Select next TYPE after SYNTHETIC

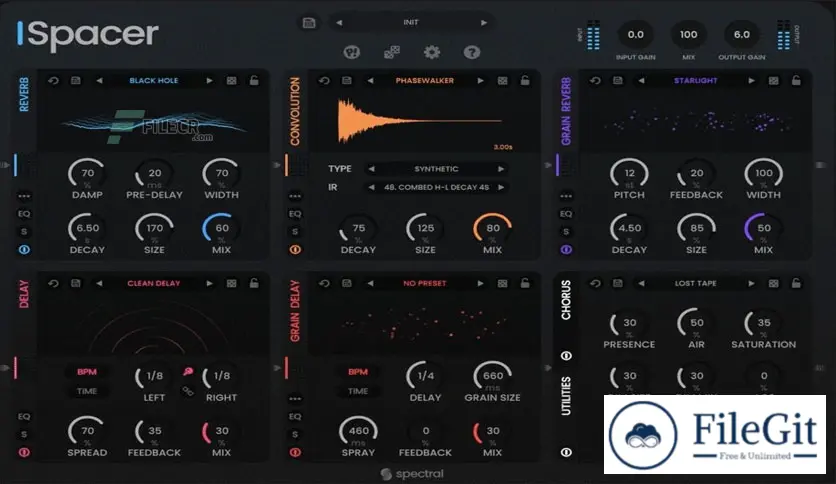501,169
